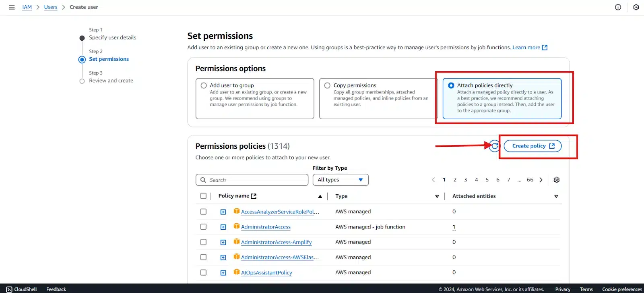Check the AIOpsAssistantPolicy checkbox
This screenshot has width=644, height=293.
(203, 272)
